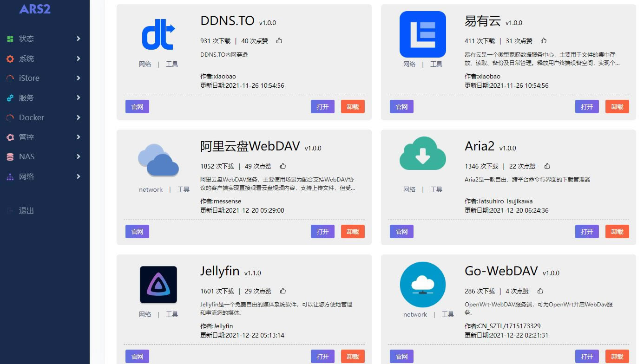Click the Go-WebDAV app logo
Viewport: 644px width, 364px height.
tap(423, 285)
